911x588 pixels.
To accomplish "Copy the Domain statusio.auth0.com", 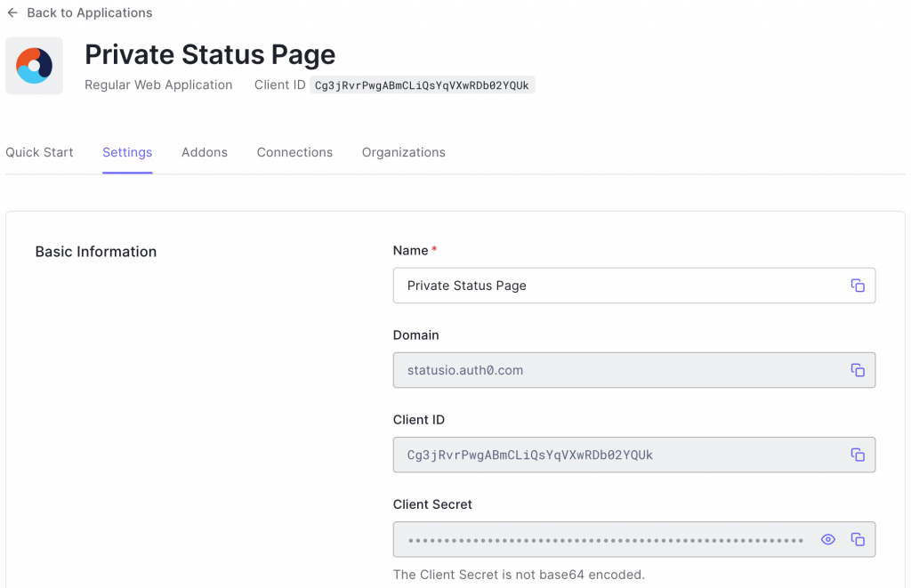I will pos(858,370).
